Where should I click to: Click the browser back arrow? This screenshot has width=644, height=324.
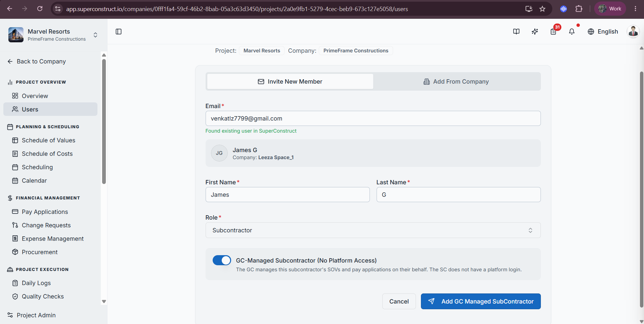click(10, 9)
